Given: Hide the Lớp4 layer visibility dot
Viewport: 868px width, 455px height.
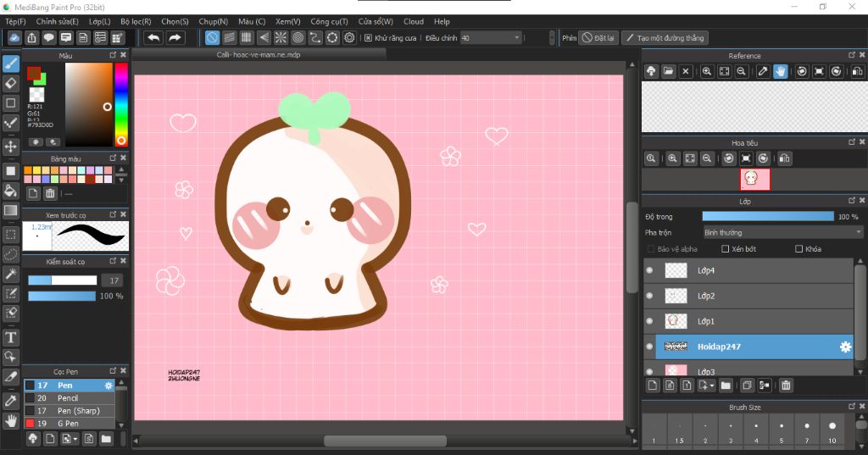Looking at the screenshot, I should click(x=649, y=270).
